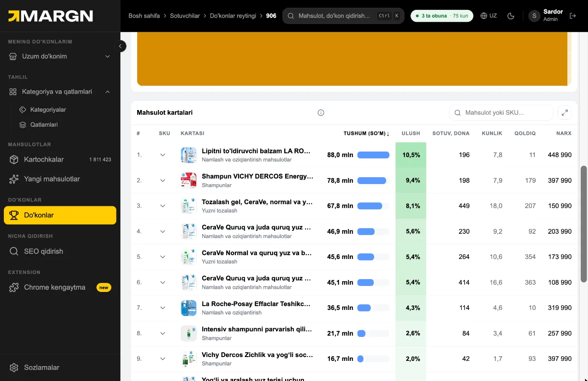Image resolution: width=588 pixels, height=381 pixels.
Task: Click the Do'konlar reytingi breadcrumb
Action: pos(233,16)
